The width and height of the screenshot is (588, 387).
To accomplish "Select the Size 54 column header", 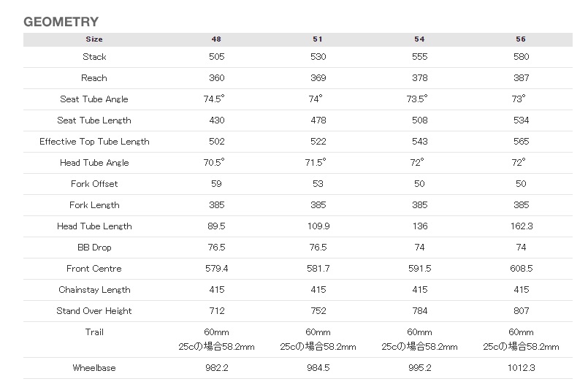I will coord(419,39).
